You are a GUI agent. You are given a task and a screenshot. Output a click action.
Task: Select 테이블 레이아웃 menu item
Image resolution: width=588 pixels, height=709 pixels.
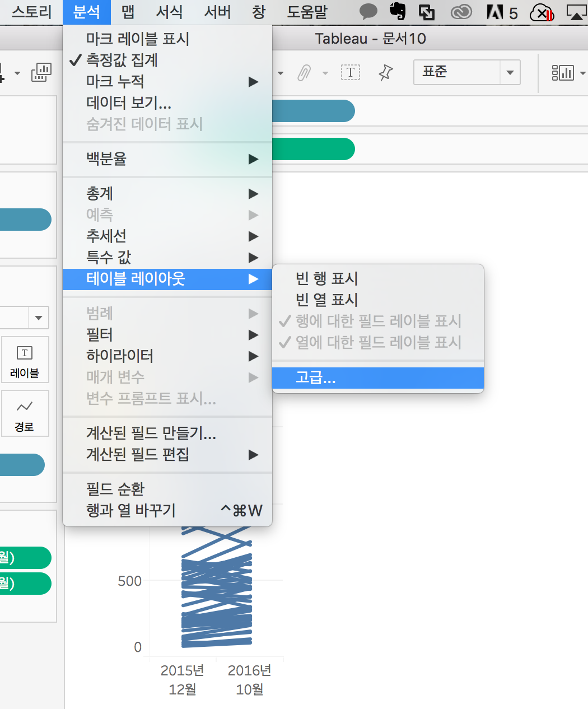click(167, 279)
